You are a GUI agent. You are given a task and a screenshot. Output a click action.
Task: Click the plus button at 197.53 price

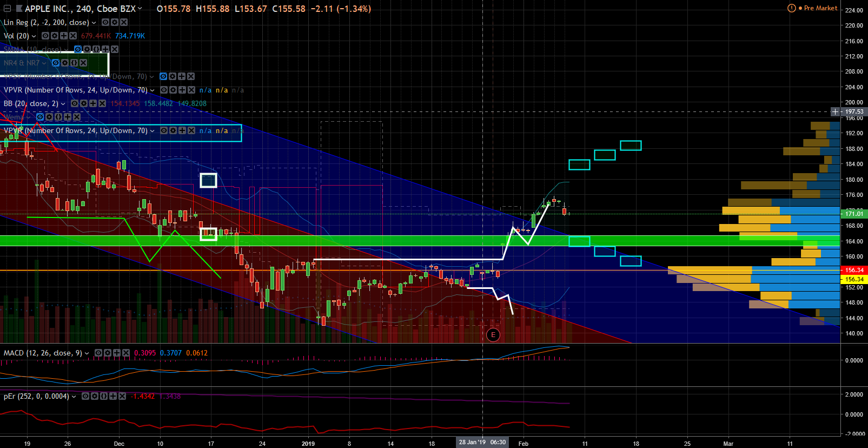835,111
